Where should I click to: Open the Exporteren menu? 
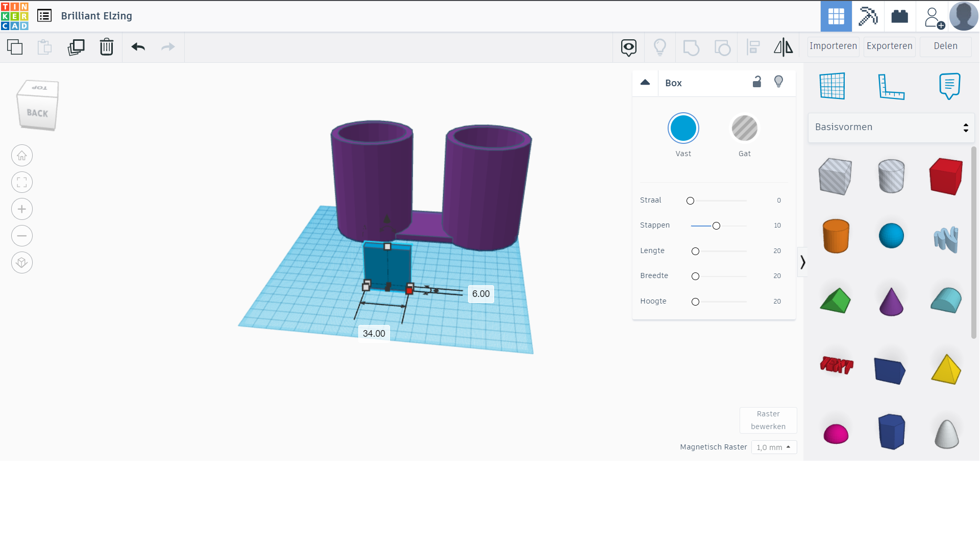coord(889,46)
